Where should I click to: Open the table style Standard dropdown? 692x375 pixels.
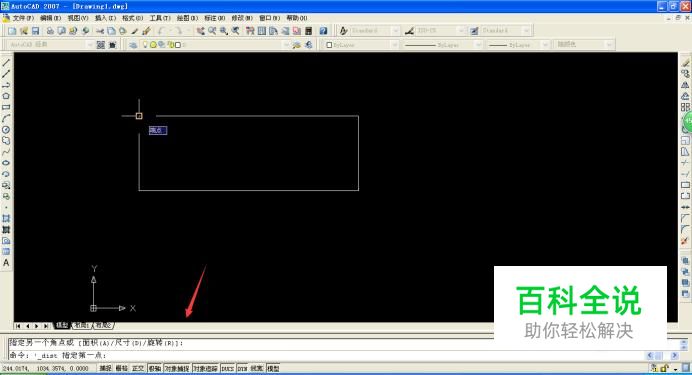click(x=526, y=31)
